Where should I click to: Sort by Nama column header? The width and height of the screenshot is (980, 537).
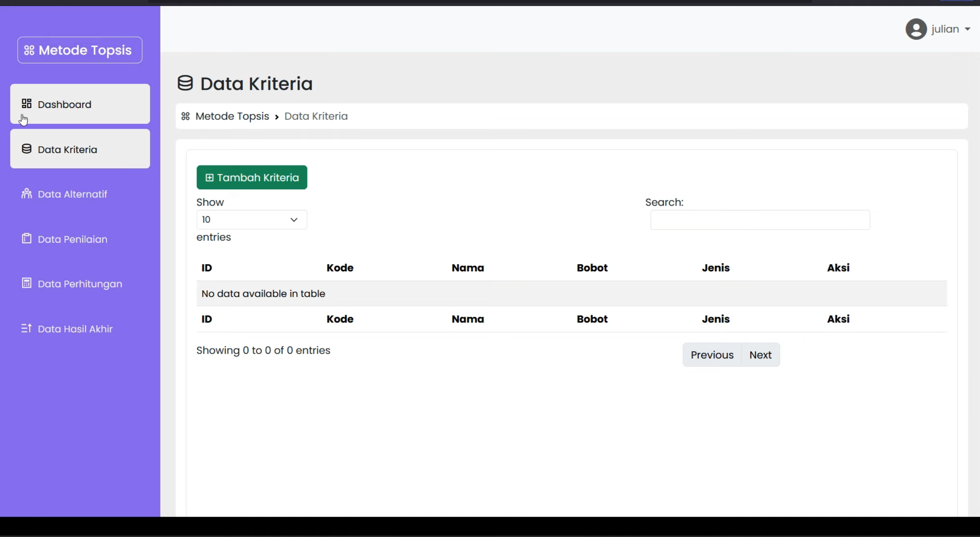point(468,268)
